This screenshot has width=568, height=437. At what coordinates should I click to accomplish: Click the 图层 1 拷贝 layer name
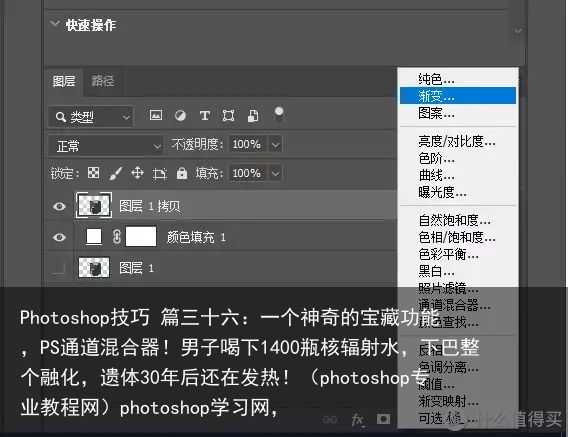tap(150, 206)
